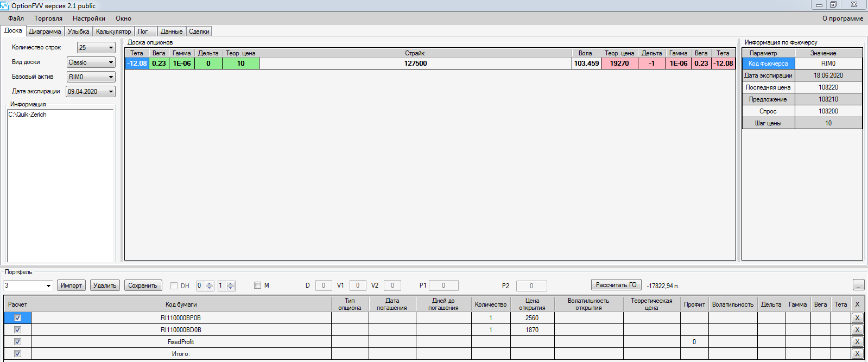Toggle the M checkbox

(258, 285)
